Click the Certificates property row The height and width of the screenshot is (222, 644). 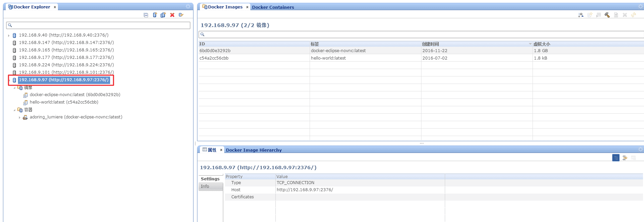click(x=434, y=197)
